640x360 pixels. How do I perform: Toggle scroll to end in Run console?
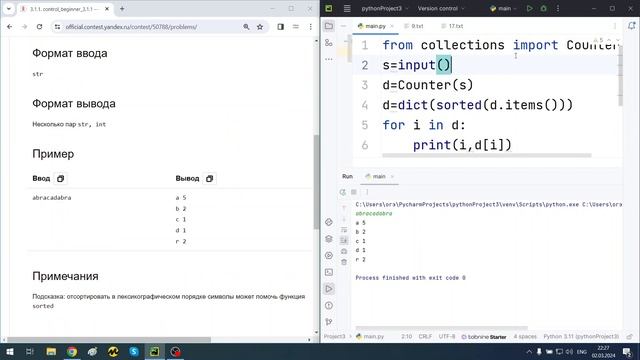tap(344, 240)
